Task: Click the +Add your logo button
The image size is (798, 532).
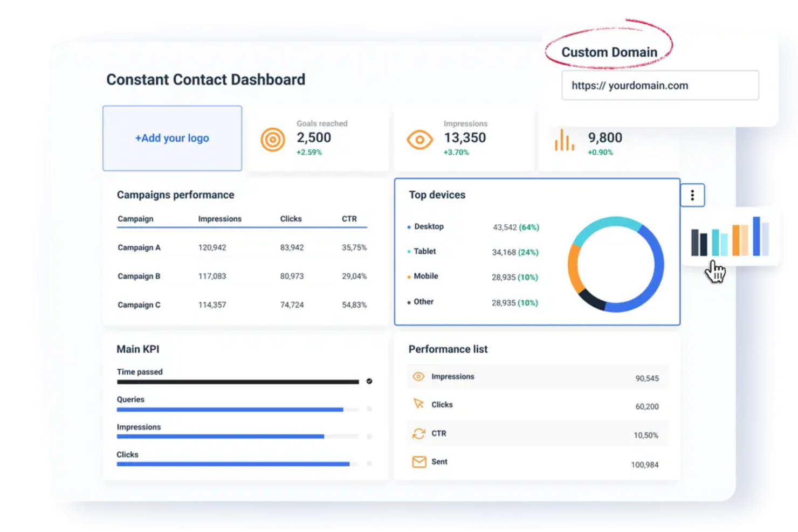Action: [x=171, y=138]
